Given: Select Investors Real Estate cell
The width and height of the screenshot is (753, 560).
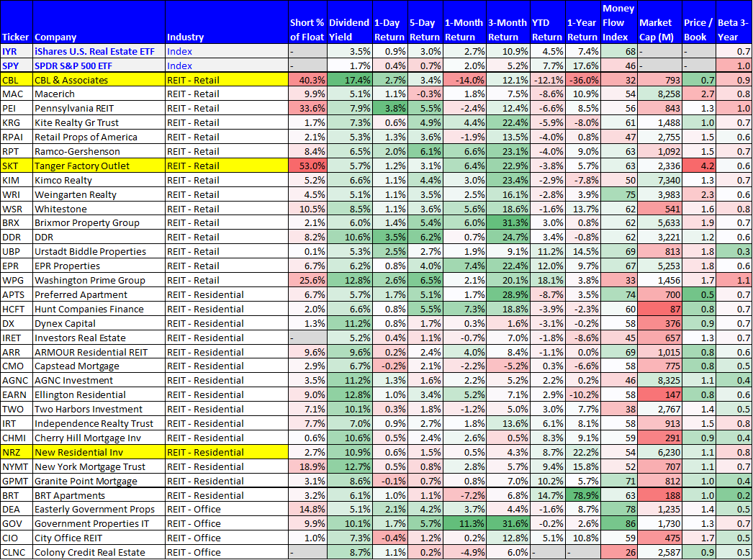Looking at the screenshot, I should (99, 338).
